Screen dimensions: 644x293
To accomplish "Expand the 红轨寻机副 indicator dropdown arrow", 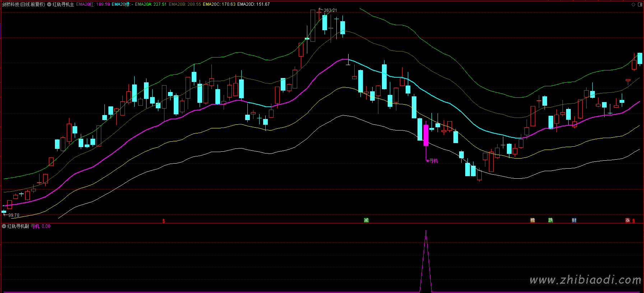I will click(x=4, y=226).
